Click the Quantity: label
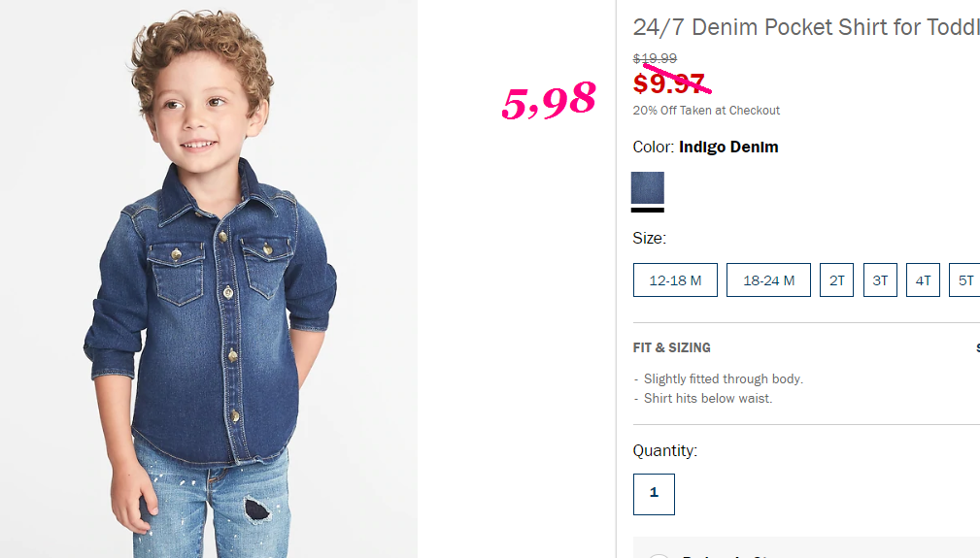Image resolution: width=980 pixels, height=558 pixels. click(x=665, y=450)
